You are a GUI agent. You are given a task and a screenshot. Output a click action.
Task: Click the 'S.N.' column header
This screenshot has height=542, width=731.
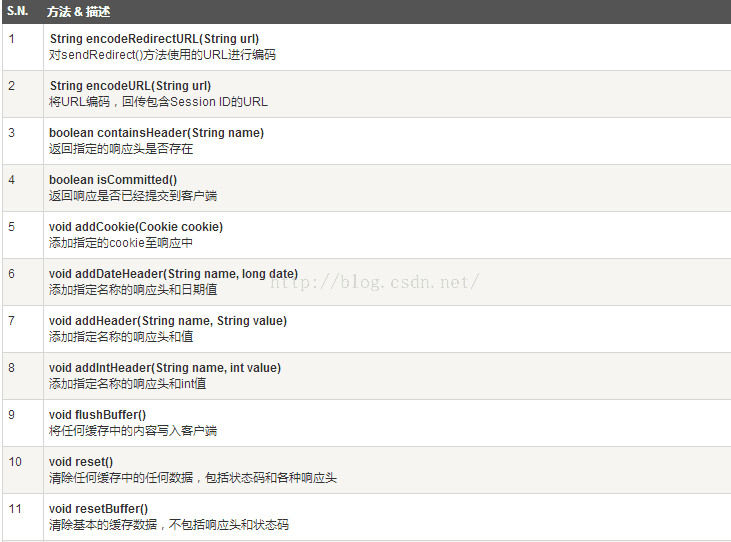[17, 11]
